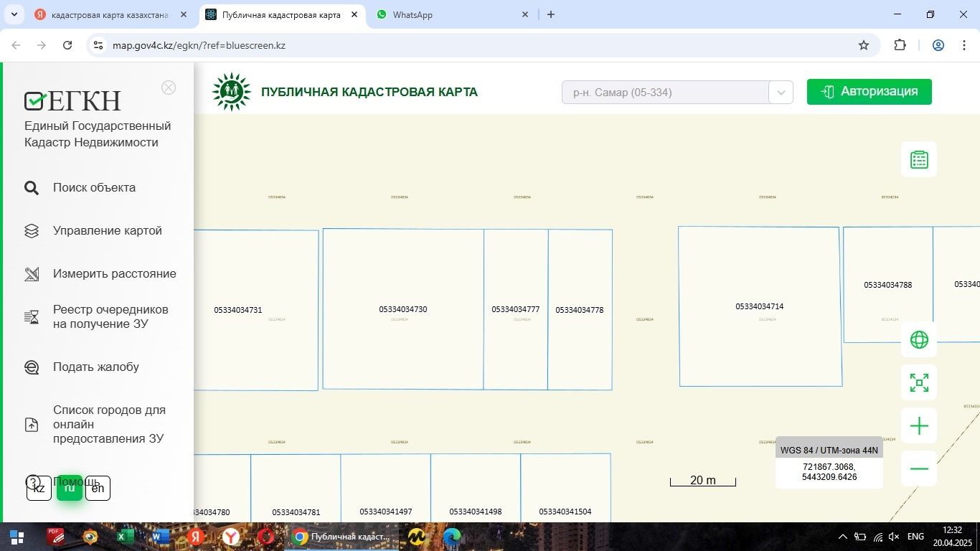Click the complaint headset icon
Image resolution: width=980 pixels, height=551 pixels.
pyautogui.click(x=32, y=367)
